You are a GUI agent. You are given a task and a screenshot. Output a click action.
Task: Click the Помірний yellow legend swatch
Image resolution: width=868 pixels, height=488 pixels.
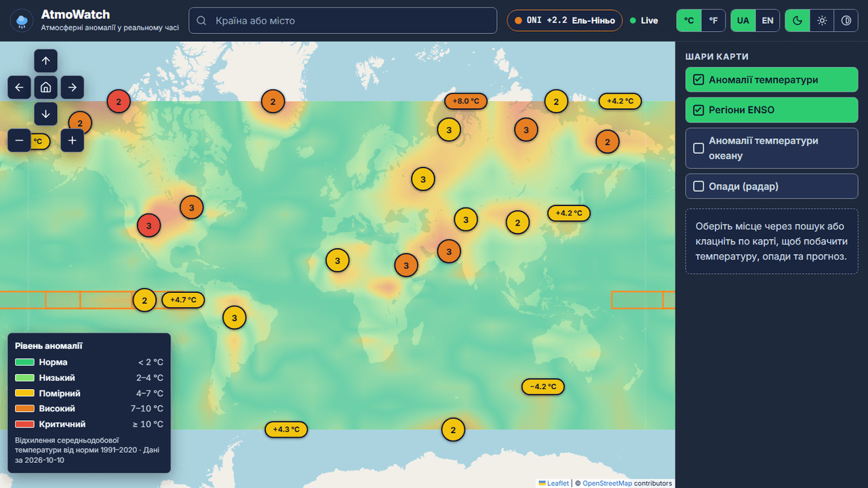click(x=24, y=393)
